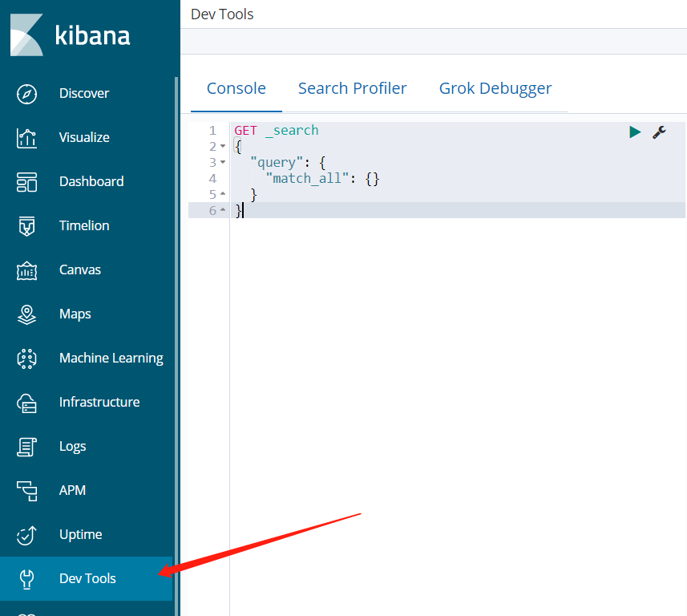Open the Logs nav link
This screenshot has height=616, width=687.
72,446
